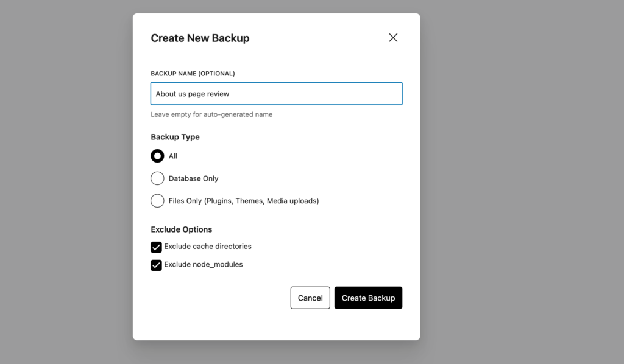
Task: Click the 'Exclude Options' section heading
Action: point(182,229)
